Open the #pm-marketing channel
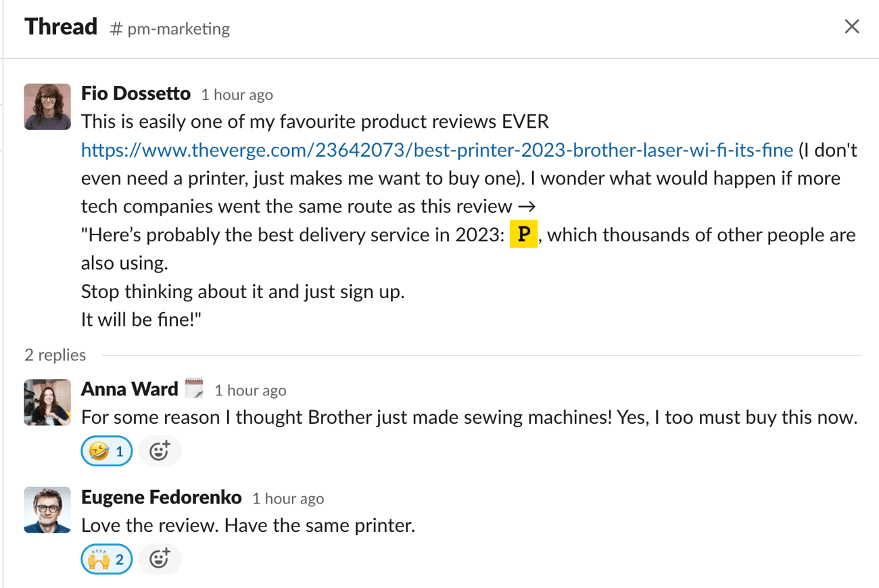This screenshot has height=588, width=879. (x=170, y=29)
